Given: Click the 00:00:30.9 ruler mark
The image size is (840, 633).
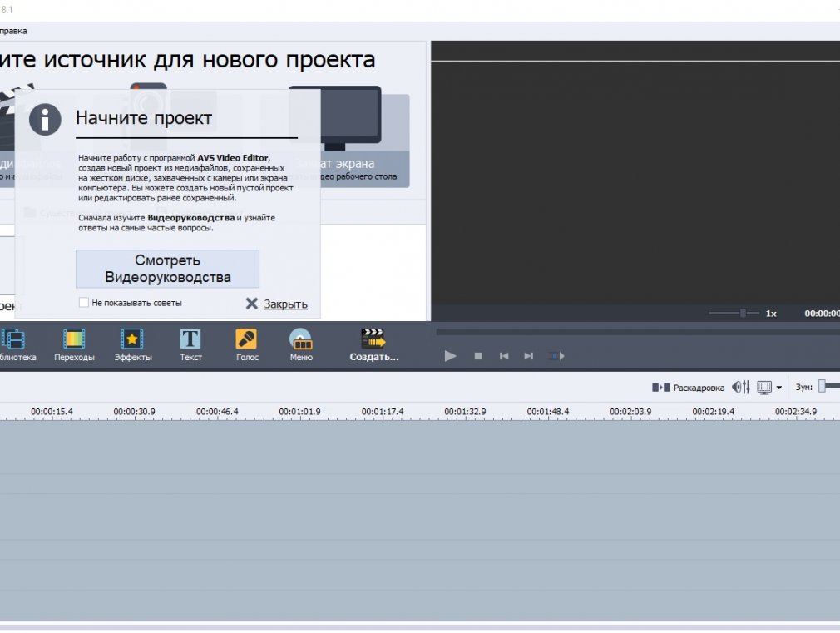Looking at the screenshot, I should coord(134,412).
